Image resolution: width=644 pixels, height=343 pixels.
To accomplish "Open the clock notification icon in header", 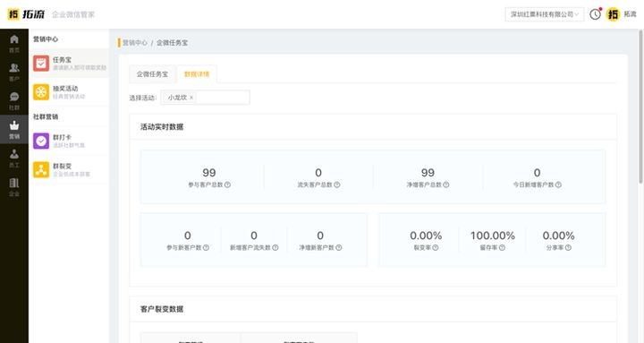I will click(595, 14).
